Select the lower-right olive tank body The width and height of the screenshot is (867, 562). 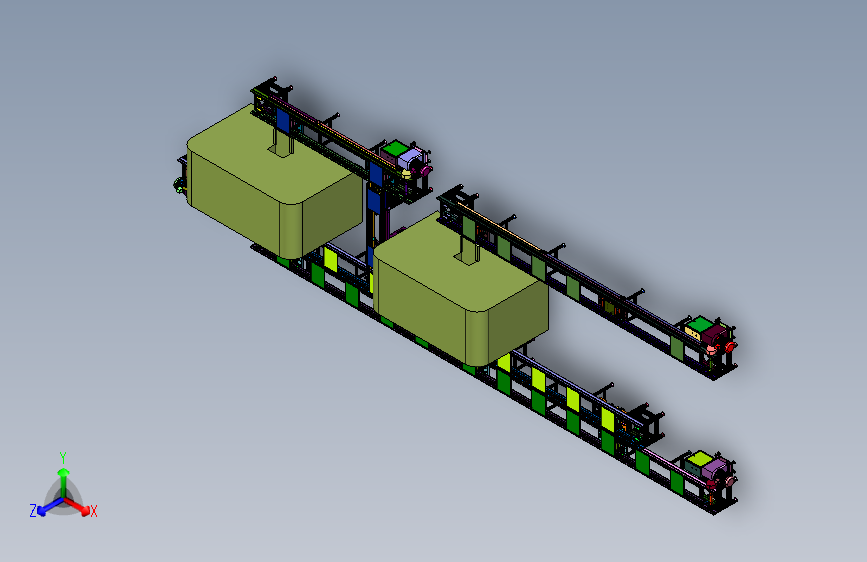(461, 288)
